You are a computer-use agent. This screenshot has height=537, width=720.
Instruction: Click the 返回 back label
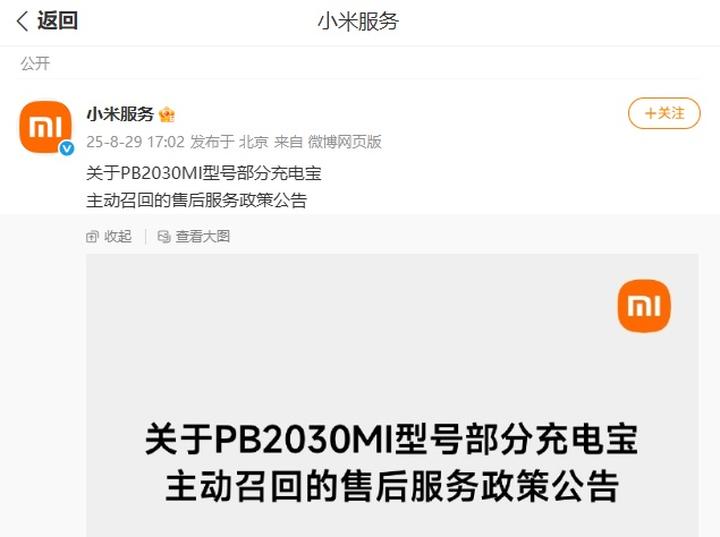click(57, 21)
